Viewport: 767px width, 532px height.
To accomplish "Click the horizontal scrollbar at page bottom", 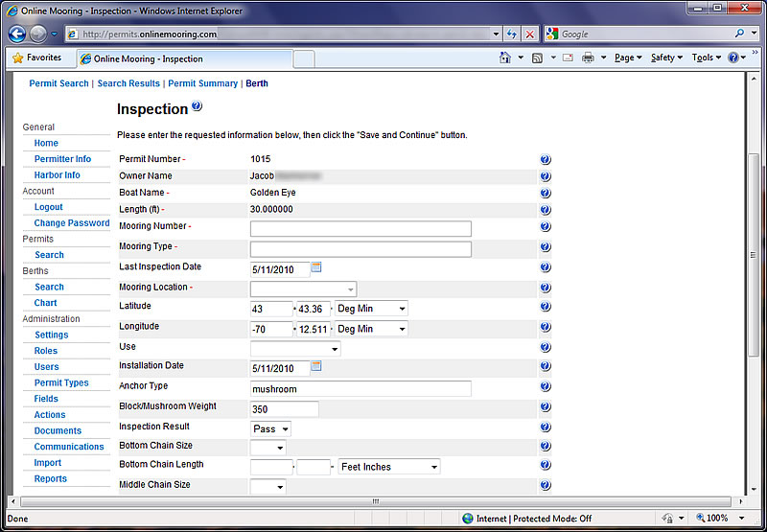I will click(x=374, y=500).
